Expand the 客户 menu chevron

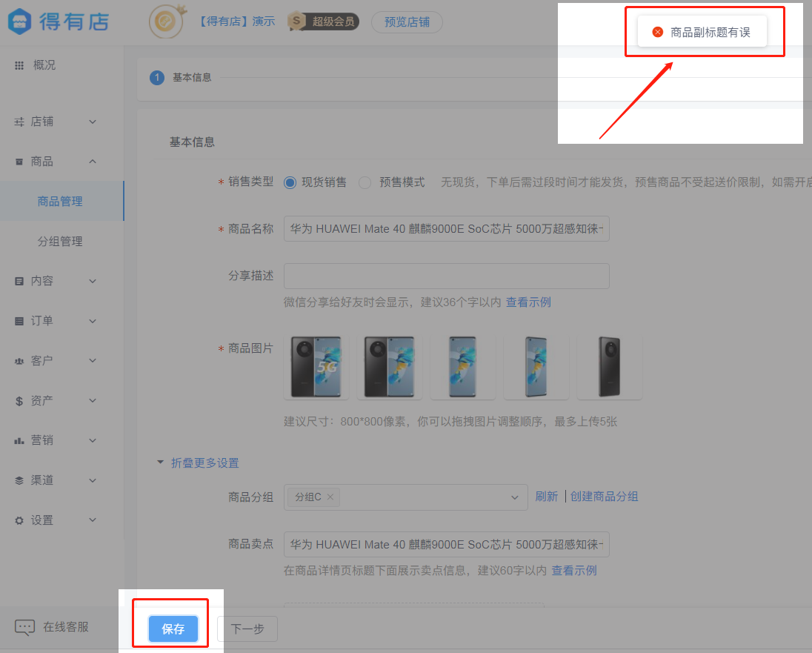click(x=93, y=361)
